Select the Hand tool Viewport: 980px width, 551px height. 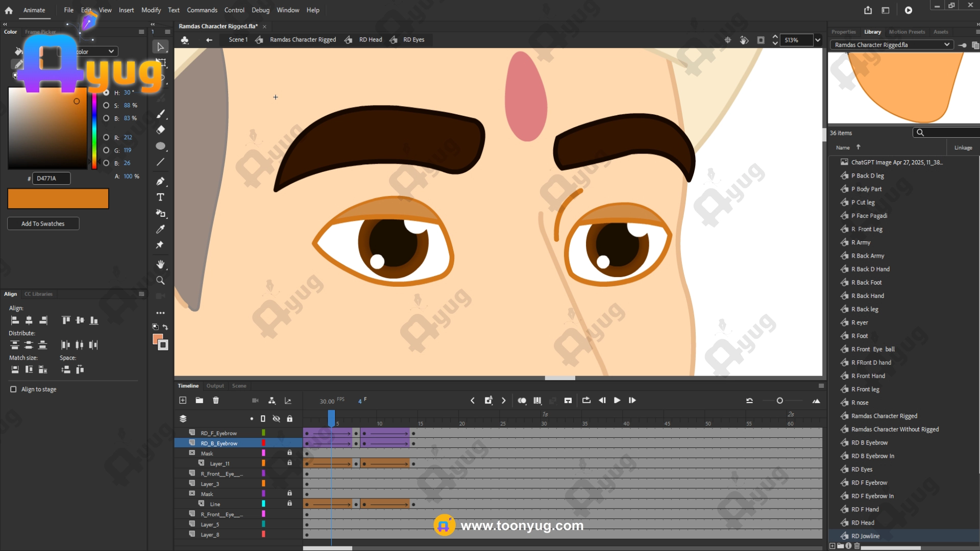(x=160, y=264)
